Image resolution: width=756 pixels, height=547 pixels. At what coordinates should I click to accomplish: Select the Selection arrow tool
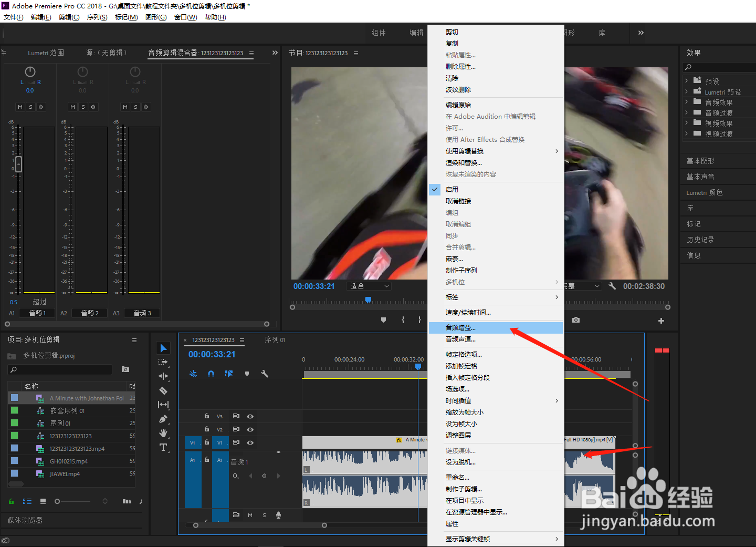click(163, 348)
